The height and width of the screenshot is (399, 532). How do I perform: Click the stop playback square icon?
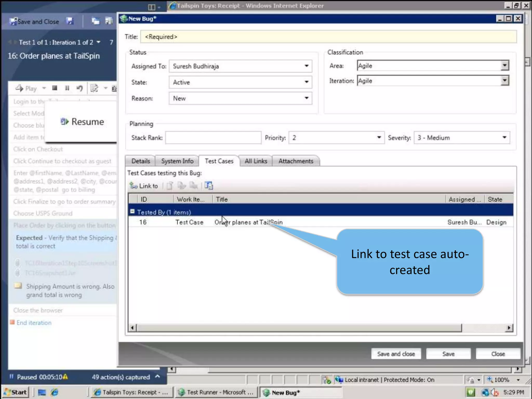pos(55,88)
